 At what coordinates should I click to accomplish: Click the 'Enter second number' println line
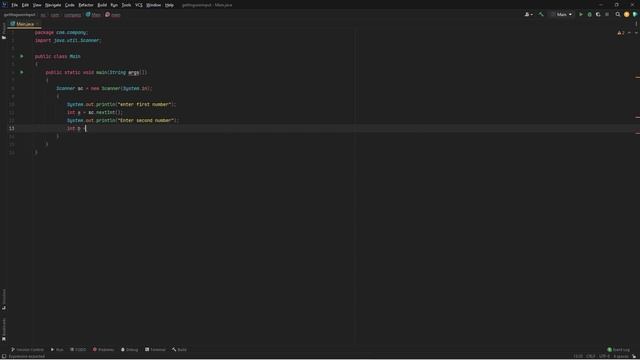tap(123, 120)
